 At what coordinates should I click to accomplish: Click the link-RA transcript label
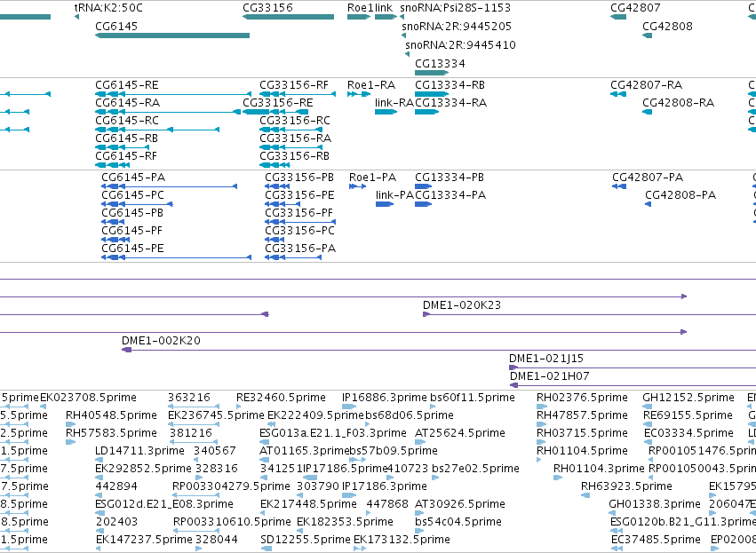pos(394,103)
